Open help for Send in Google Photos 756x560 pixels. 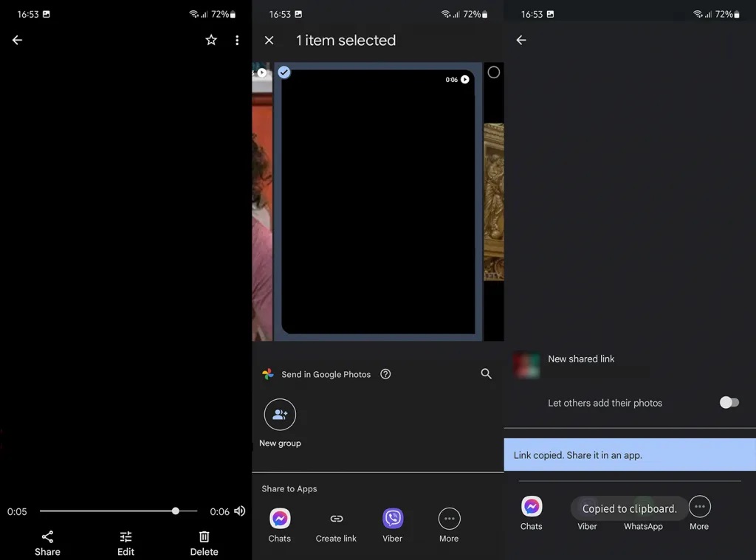click(385, 374)
